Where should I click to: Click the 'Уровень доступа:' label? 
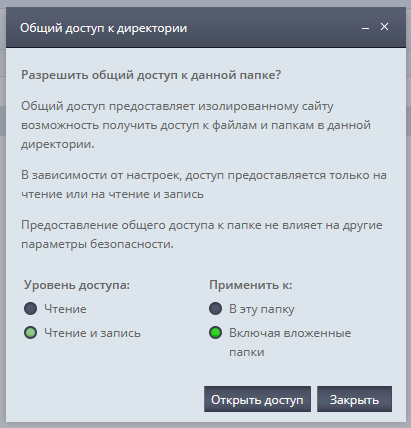click(77, 285)
